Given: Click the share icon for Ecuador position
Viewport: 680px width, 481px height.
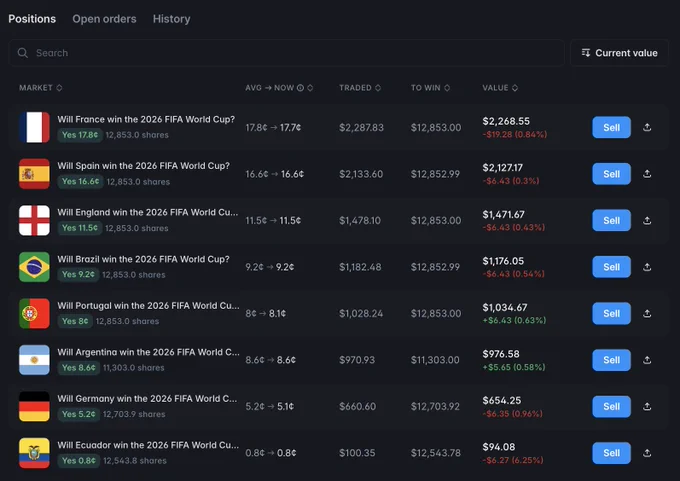Looking at the screenshot, I should 647,453.
